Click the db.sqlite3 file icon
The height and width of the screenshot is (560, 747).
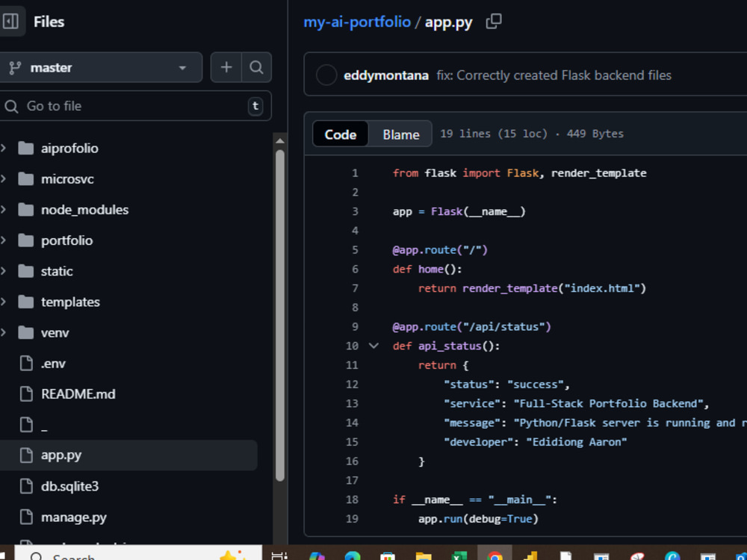click(26, 486)
